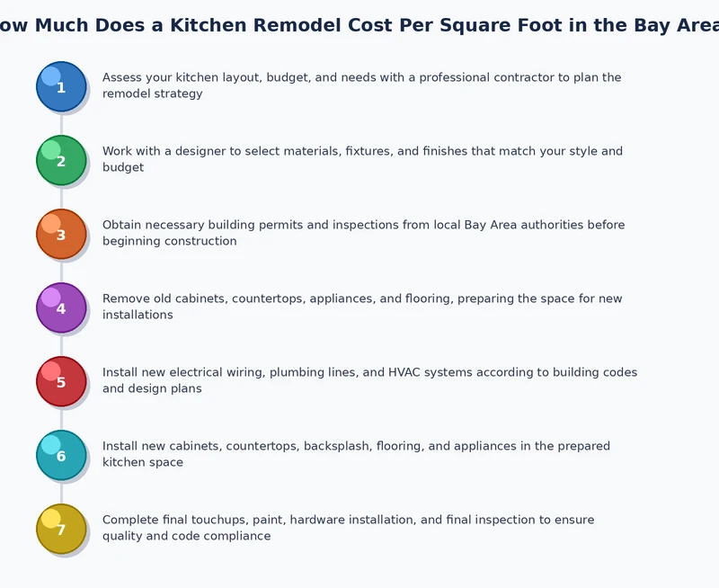Screen dimensions: 719x588
Task: Click the red step 5 circle
Action: (61, 381)
